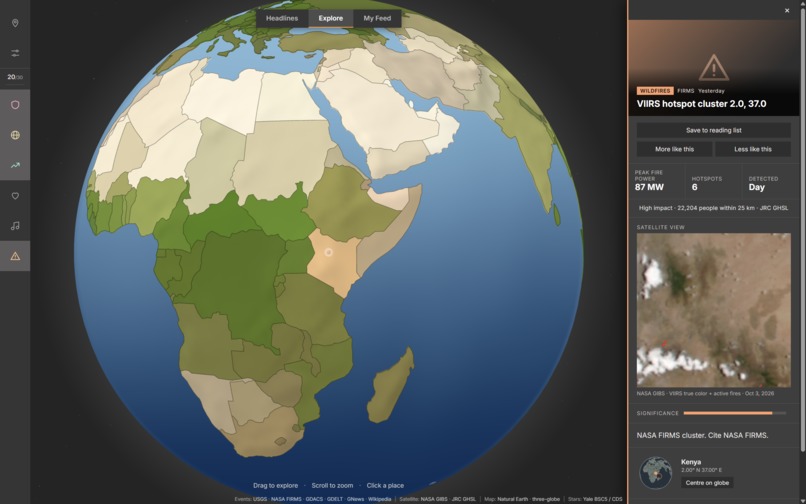The image size is (806, 504).
Task: Click Save to reading list button
Action: (713, 130)
